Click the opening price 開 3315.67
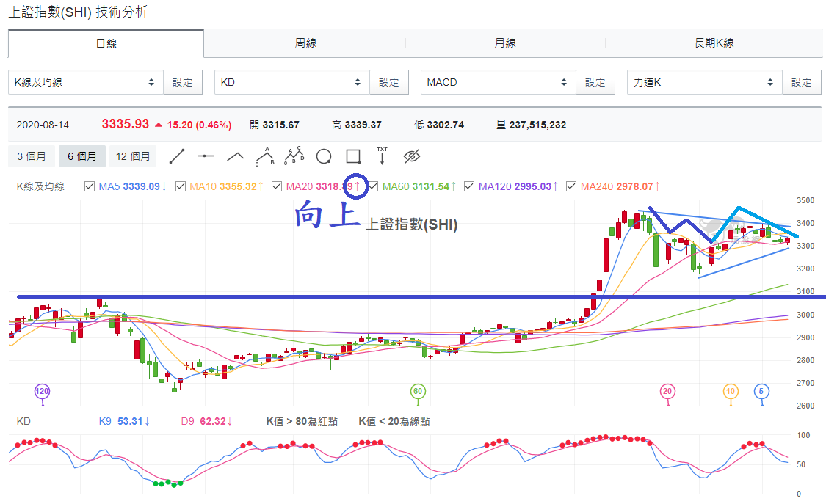Image resolution: width=826 pixels, height=504 pixels. pyautogui.click(x=275, y=125)
